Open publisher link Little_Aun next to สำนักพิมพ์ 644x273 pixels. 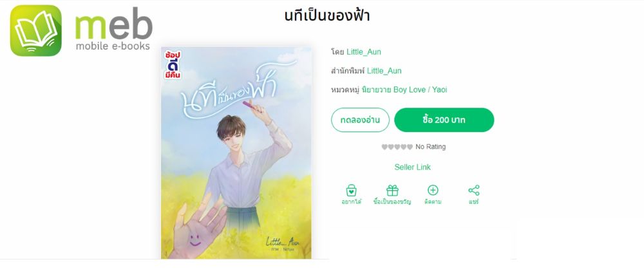pos(384,71)
